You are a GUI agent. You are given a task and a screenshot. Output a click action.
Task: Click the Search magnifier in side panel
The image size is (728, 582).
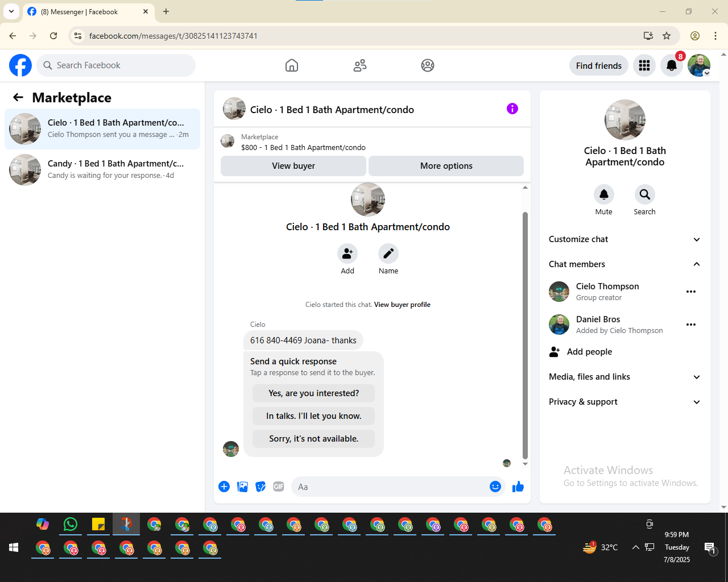645,194
